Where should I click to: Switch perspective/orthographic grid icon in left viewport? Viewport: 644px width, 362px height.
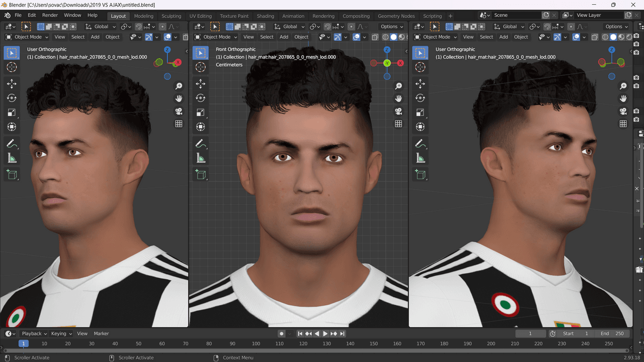(179, 124)
